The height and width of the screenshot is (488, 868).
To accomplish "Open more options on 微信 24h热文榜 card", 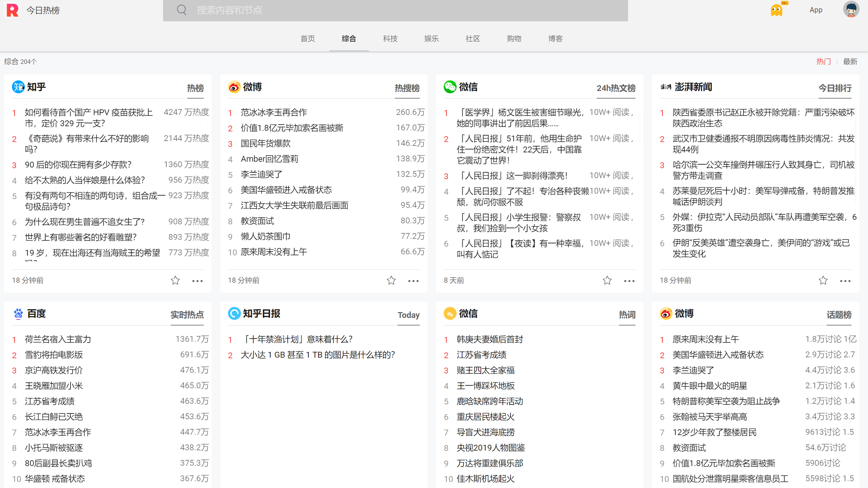I will click(629, 281).
